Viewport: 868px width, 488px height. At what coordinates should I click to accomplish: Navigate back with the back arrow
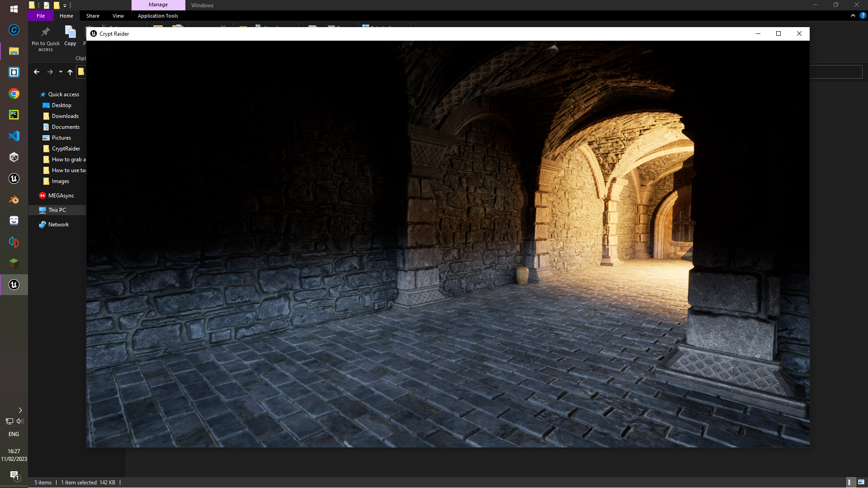click(37, 72)
